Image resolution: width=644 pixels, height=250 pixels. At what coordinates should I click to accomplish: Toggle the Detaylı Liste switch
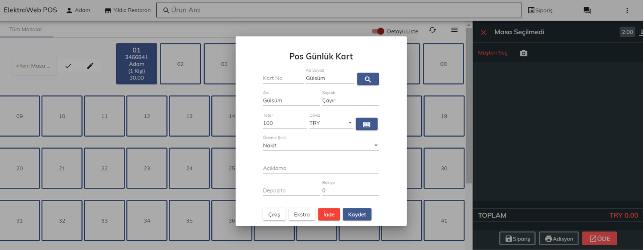pos(378,31)
